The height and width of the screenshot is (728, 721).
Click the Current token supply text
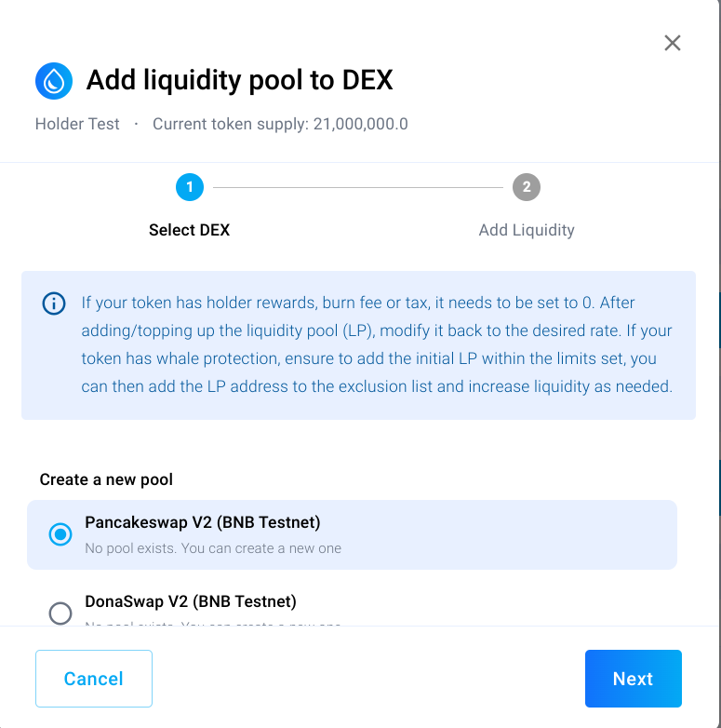point(280,124)
